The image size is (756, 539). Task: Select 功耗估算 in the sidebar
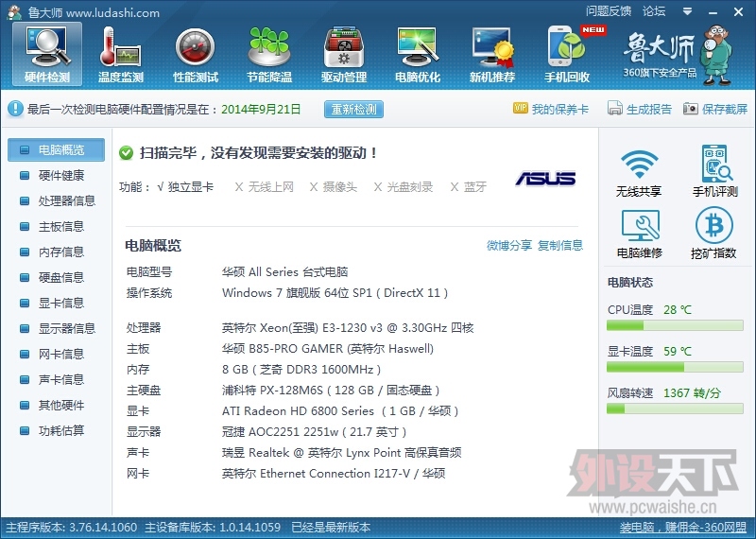point(56,431)
